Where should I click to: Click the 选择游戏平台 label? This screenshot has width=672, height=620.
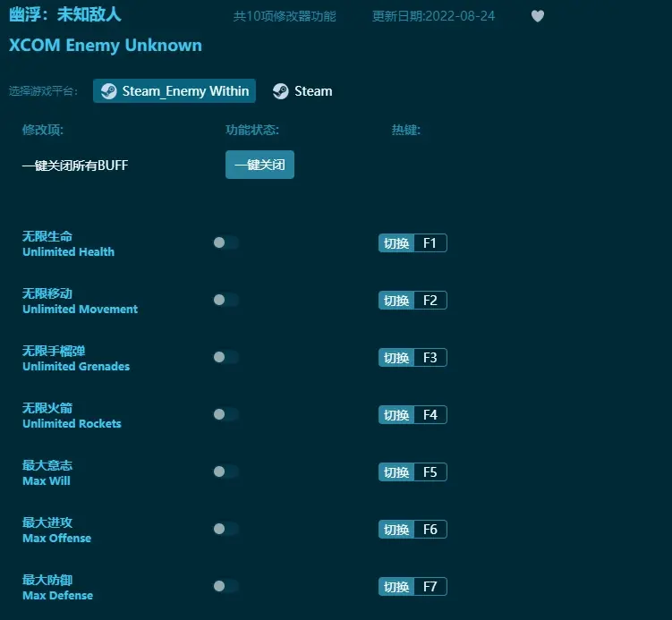(43, 91)
